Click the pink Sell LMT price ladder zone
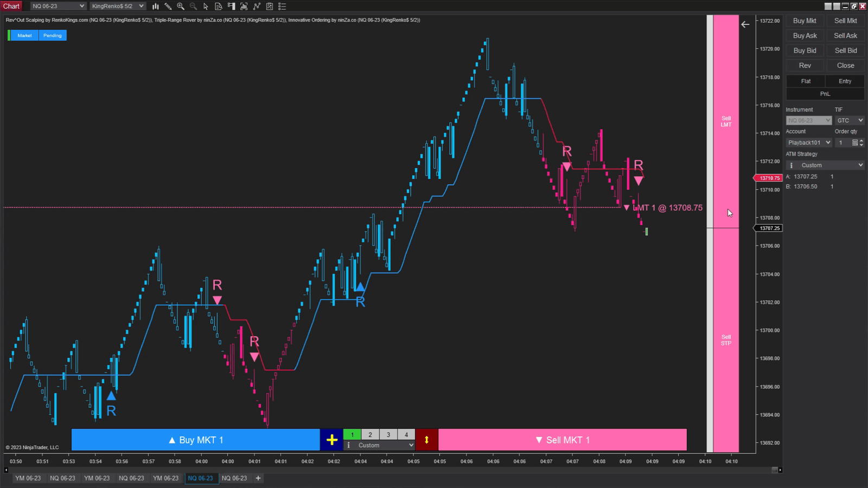This screenshot has width=868, height=488. [x=726, y=121]
